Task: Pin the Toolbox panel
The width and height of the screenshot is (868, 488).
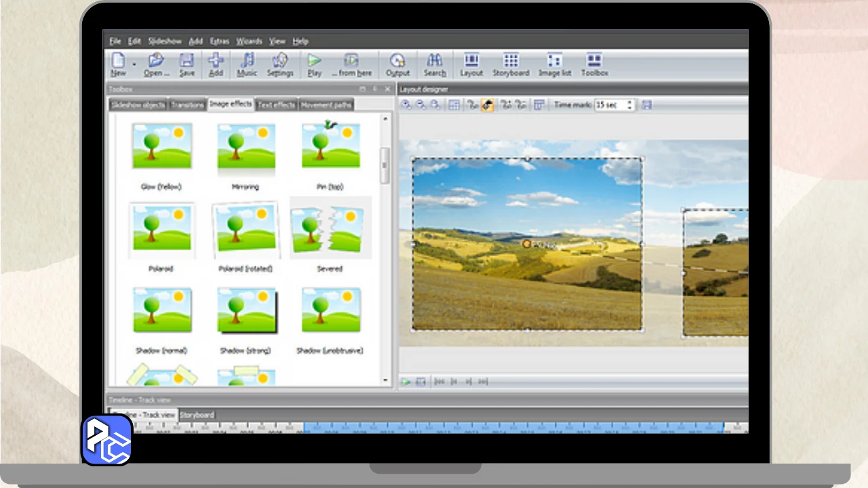Action: (x=375, y=89)
